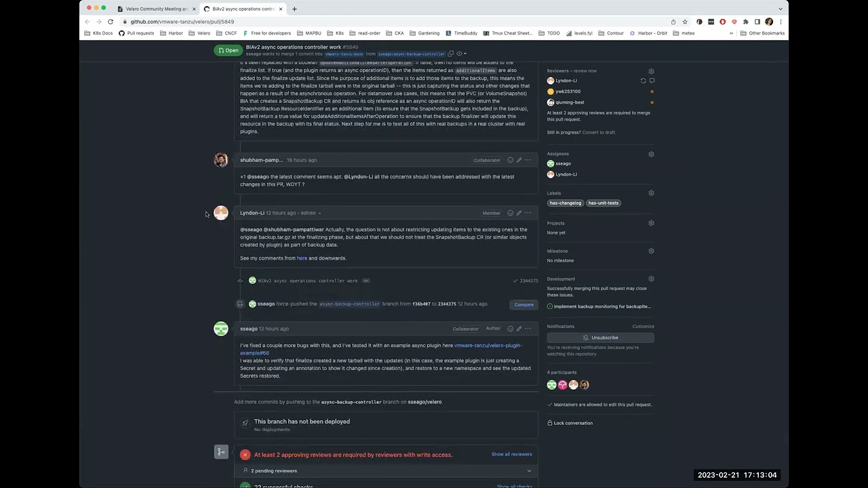This screenshot has height=488, width=868.
Task: Edit Lyndon-Li's comment with pencil icon
Action: (519, 213)
